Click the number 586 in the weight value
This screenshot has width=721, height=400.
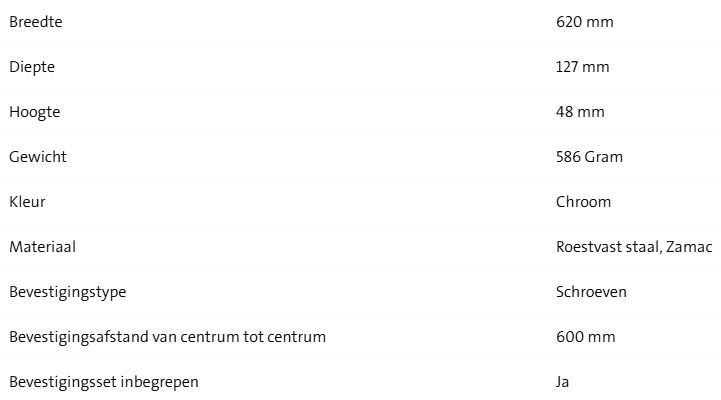click(569, 157)
